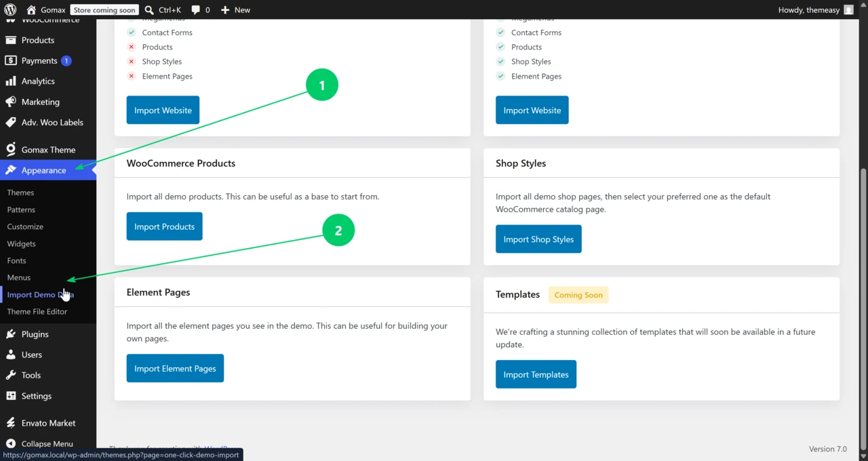Click the Analytics bar chart icon
The image size is (868, 461).
coord(11,81)
